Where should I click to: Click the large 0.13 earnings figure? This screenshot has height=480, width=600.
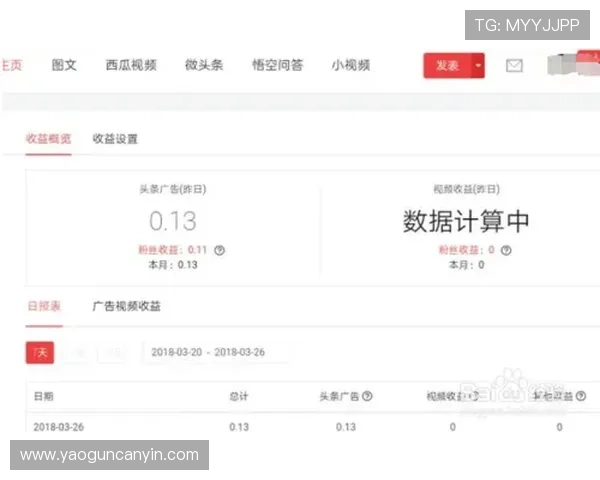[x=173, y=221]
